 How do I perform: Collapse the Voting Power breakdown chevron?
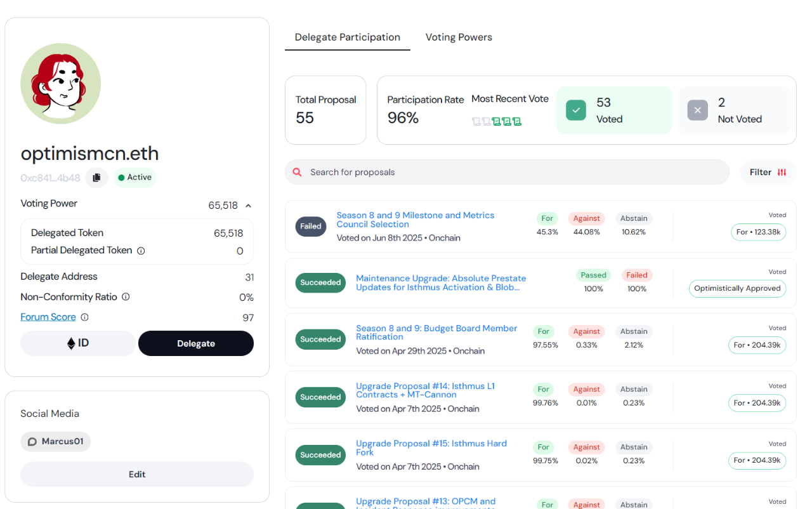point(248,206)
